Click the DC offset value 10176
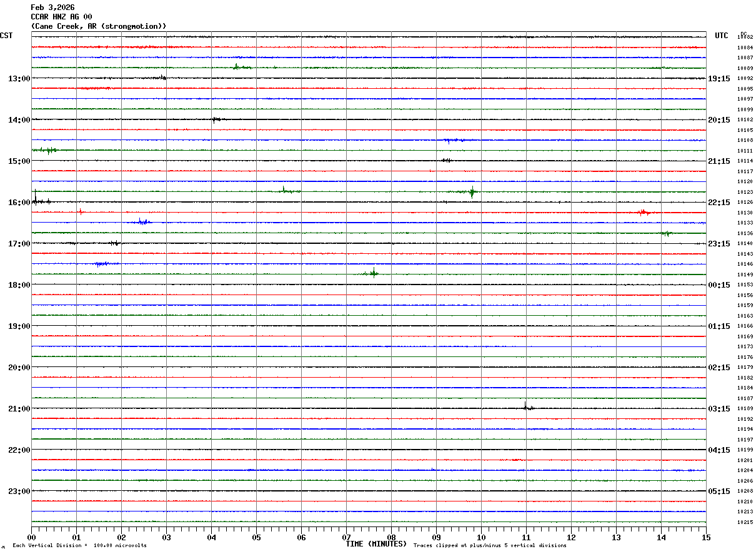 pos(745,357)
